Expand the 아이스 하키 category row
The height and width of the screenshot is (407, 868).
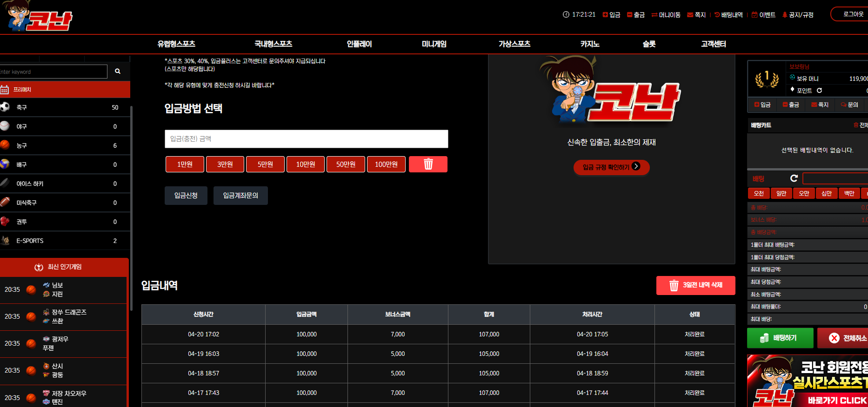[x=65, y=184]
